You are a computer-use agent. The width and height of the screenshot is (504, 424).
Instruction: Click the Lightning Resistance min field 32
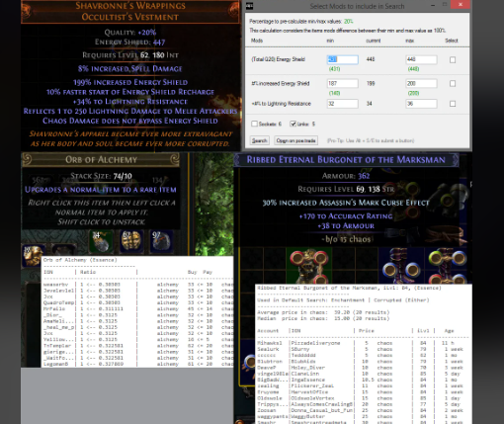pyautogui.click(x=343, y=104)
